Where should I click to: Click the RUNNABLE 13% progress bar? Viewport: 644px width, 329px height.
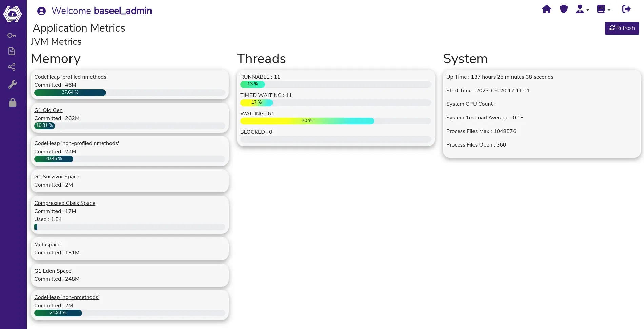(253, 84)
